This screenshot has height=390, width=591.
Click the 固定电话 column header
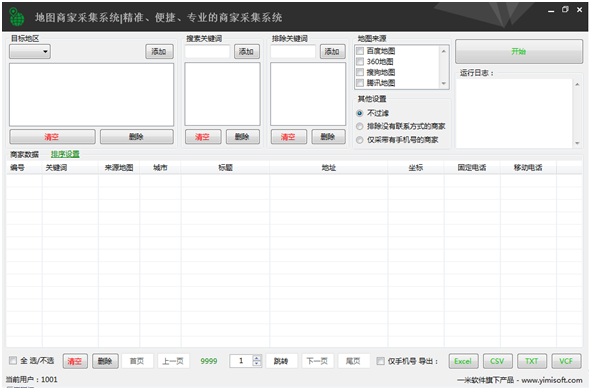472,168
